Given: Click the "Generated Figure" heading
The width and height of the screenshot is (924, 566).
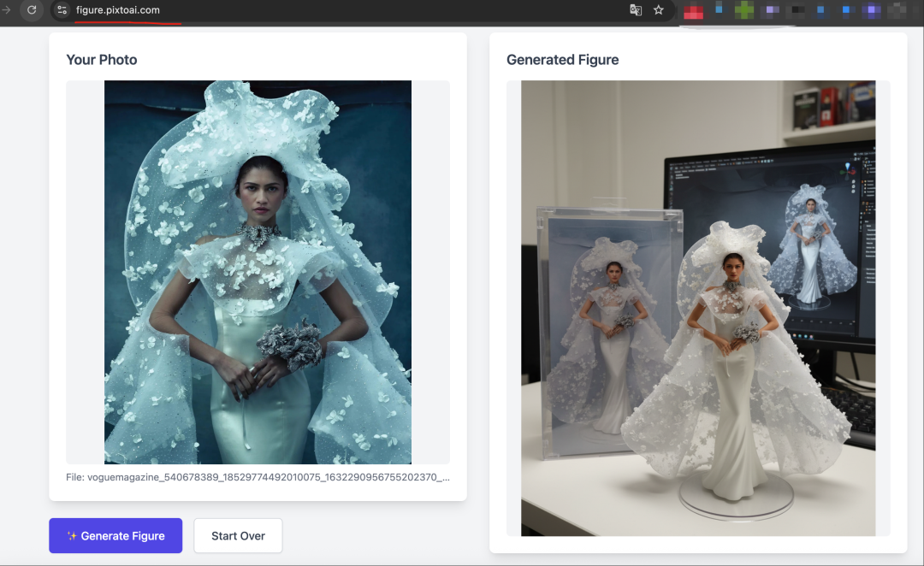Looking at the screenshot, I should [x=562, y=60].
